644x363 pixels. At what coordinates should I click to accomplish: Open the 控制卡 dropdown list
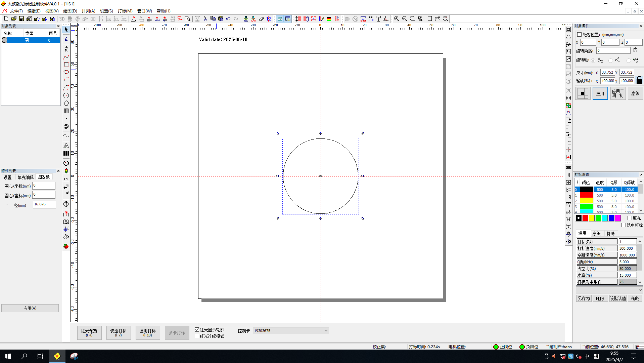coord(325,331)
